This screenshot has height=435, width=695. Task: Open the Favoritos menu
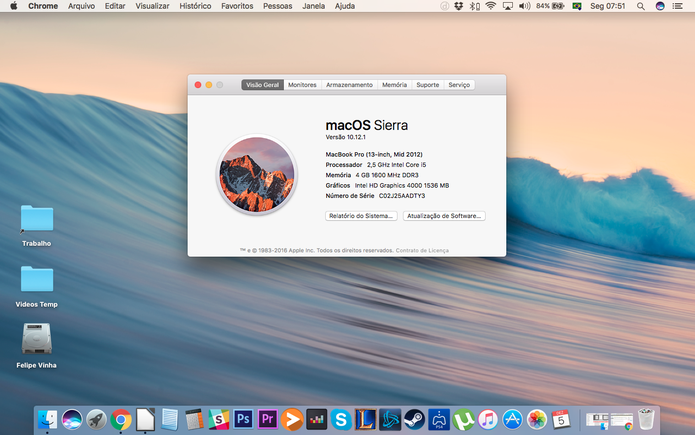(x=237, y=6)
